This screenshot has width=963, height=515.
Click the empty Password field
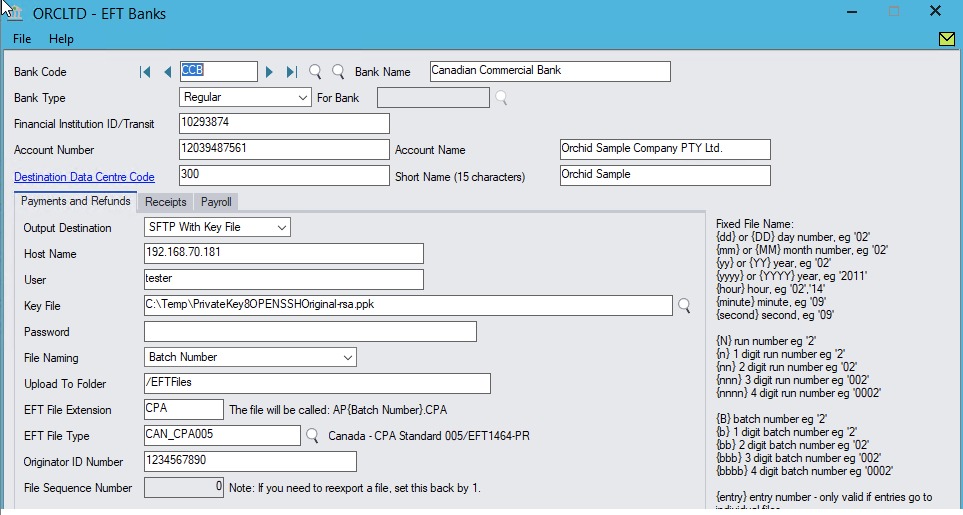(x=310, y=331)
